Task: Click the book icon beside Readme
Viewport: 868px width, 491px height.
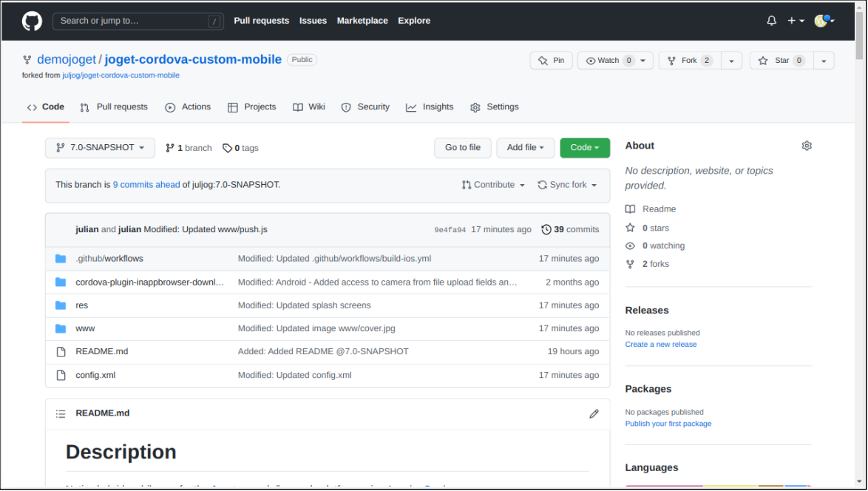Action: pyautogui.click(x=630, y=209)
